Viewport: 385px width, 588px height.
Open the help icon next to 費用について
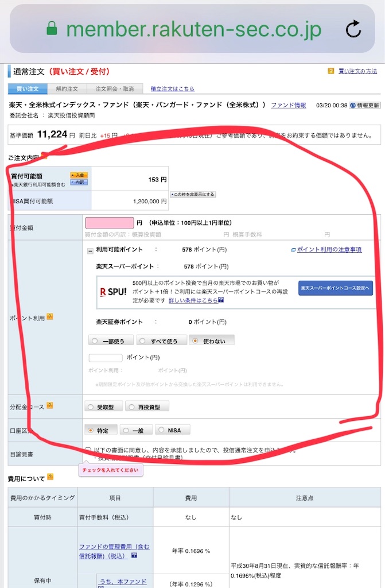tap(50, 477)
